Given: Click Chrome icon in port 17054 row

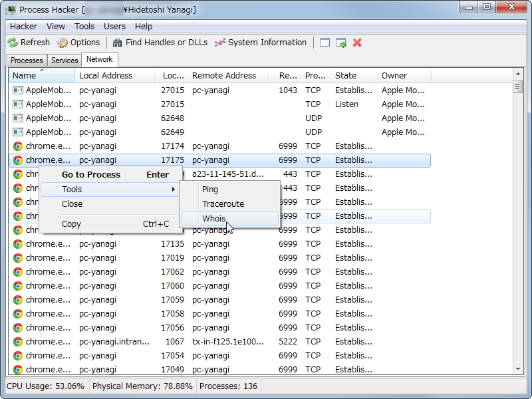Looking at the screenshot, I should click(x=18, y=356).
